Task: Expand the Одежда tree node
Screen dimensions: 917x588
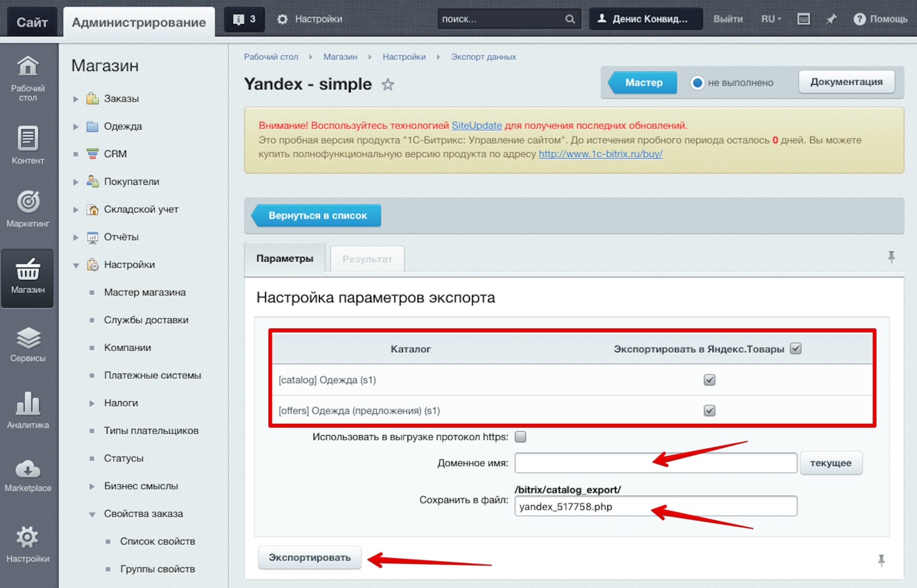Action: [76, 127]
